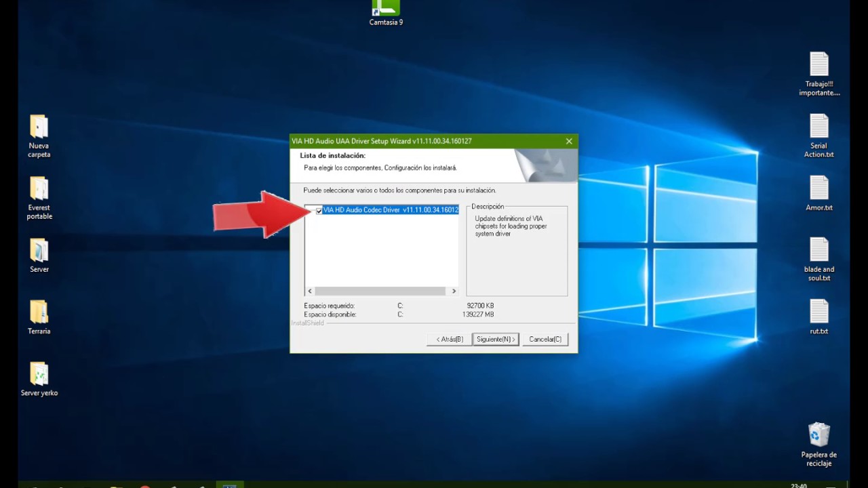Select the blade and soul.txt file
Viewport: 868px width, 488px height.
click(x=819, y=249)
